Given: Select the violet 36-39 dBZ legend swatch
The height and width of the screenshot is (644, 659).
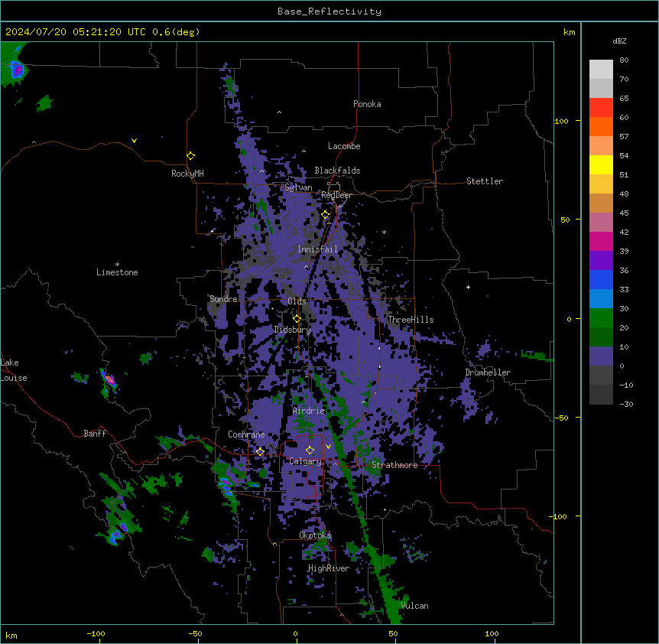Looking at the screenshot, I should [x=601, y=261].
